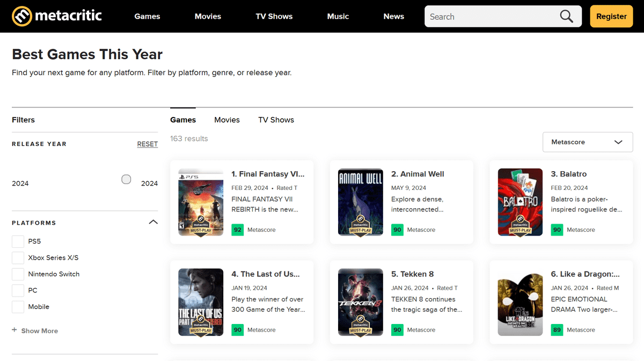Enable the Nintendo Switch platform filter
Viewport: 644px width, 361px height.
point(18,274)
